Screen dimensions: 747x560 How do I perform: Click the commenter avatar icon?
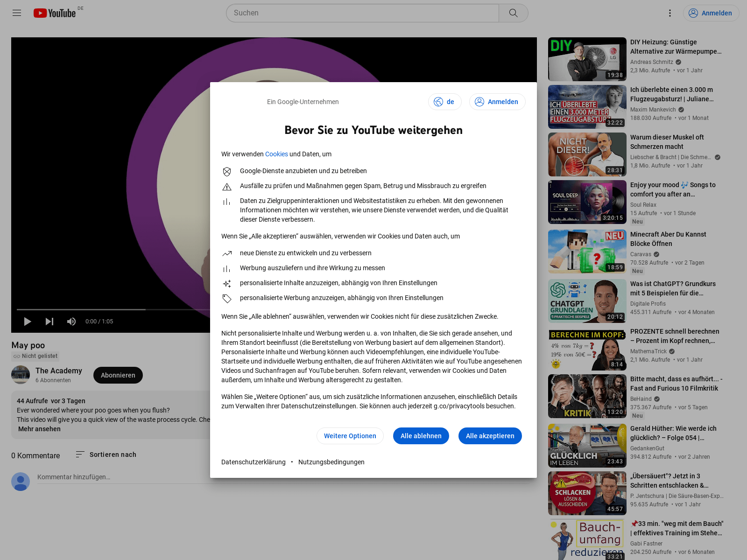pyautogui.click(x=21, y=482)
